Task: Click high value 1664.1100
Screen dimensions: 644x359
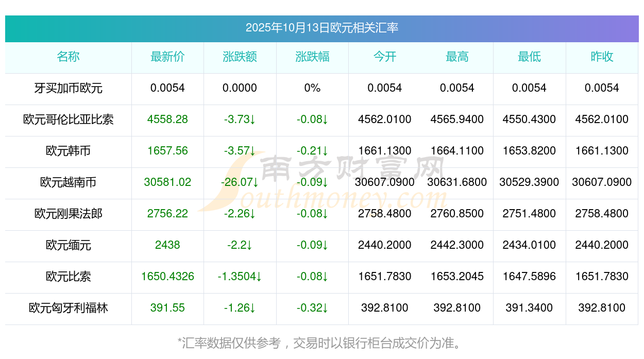Action: [457, 151]
